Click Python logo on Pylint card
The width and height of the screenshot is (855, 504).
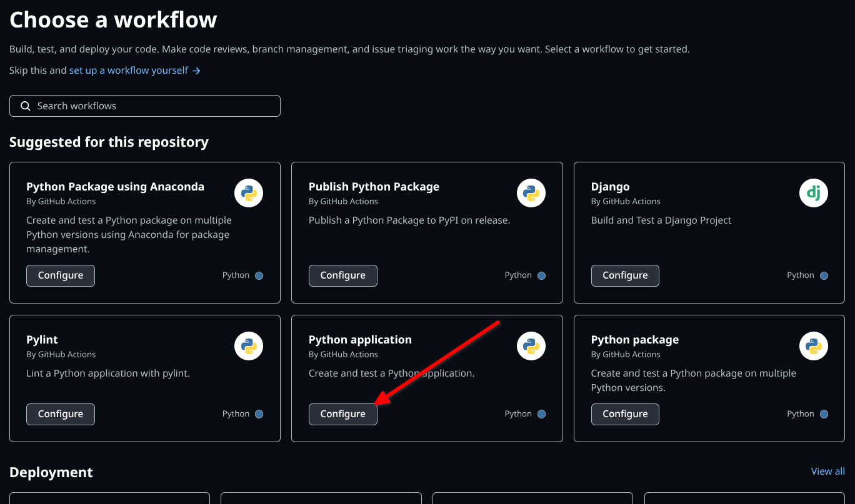(x=249, y=346)
